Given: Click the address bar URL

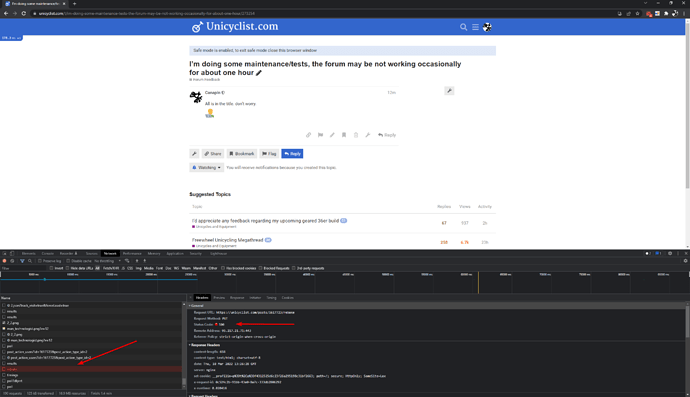Looking at the screenshot, I should pyautogui.click(x=147, y=14).
